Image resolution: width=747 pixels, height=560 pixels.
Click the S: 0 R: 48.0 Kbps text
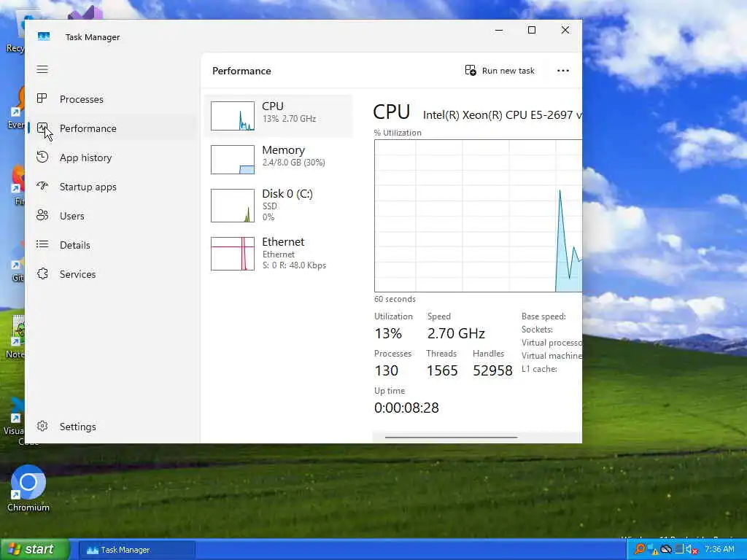point(294,265)
